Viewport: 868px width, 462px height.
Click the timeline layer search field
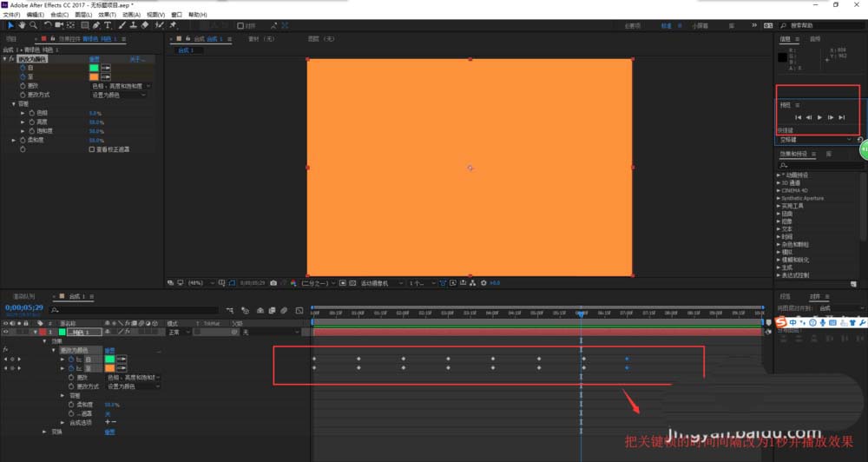click(135, 311)
